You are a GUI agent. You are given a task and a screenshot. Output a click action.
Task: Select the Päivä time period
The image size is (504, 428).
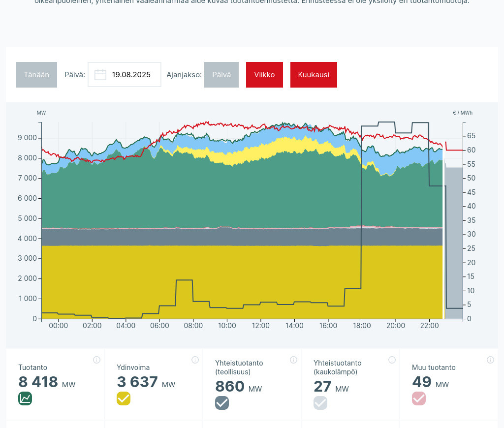coord(221,75)
